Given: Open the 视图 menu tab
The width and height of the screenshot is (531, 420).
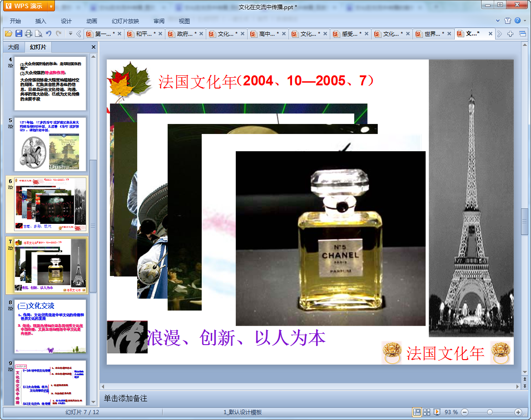Looking at the screenshot, I should (x=184, y=21).
